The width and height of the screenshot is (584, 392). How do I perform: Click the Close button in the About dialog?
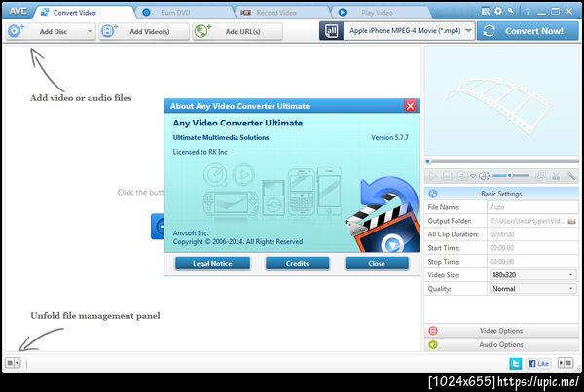tap(377, 264)
